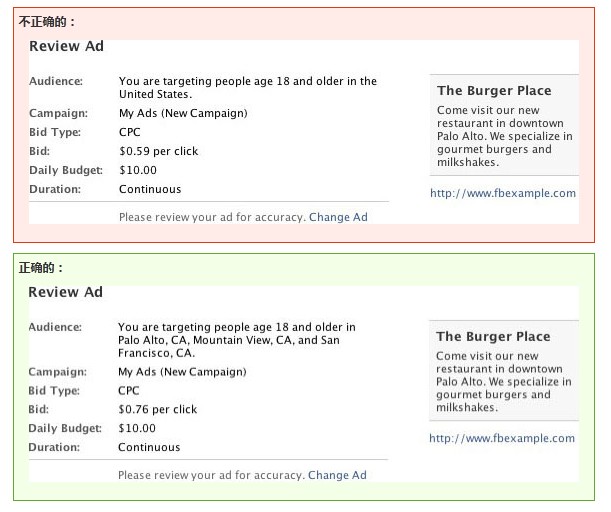Open fbexample.com URL in red incorrect panel
The width and height of the screenshot is (611, 512).
point(503,193)
